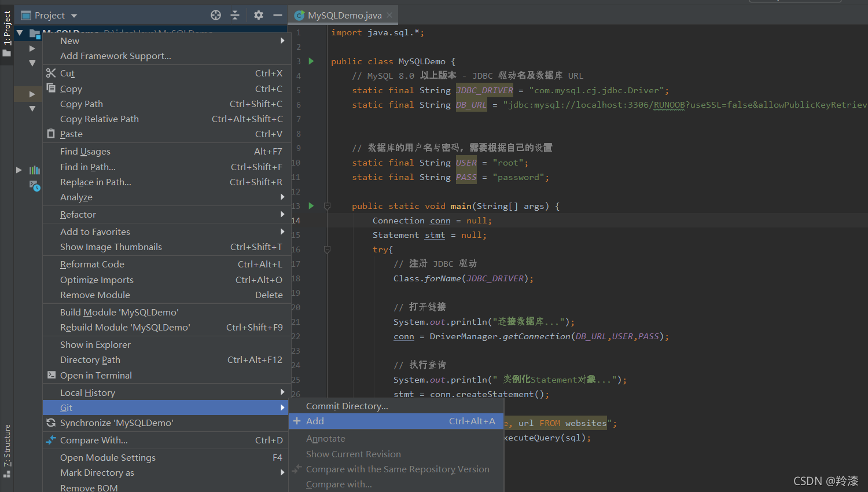Close the MySQLDemo.java editor tab
The image size is (868, 492).
coord(389,15)
